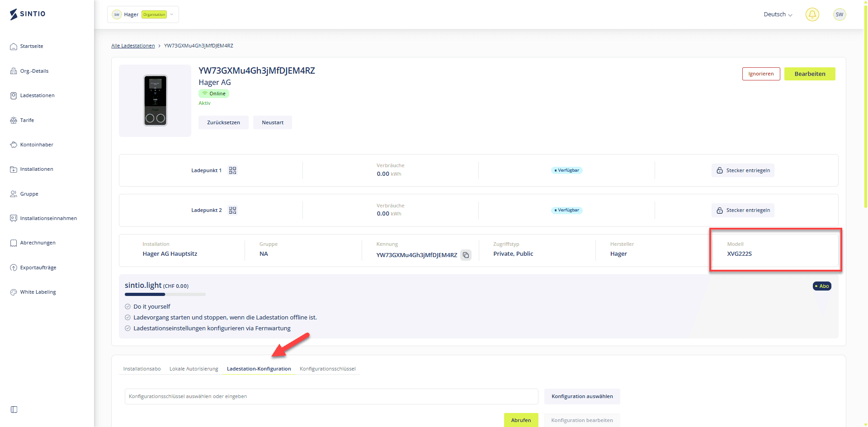This screenshot has width=868, height=427.
Task: Open the configuration key selection field
Action: point(331,396)
